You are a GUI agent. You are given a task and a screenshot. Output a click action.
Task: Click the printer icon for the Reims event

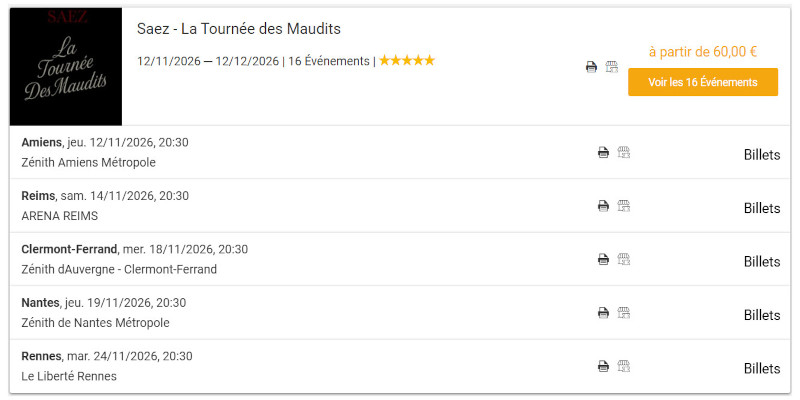point(603,206)
